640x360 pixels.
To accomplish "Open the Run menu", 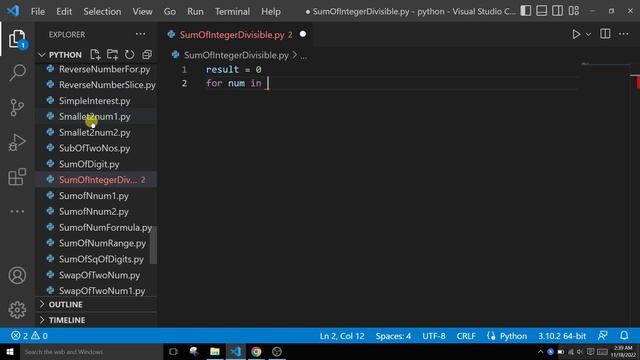I will point(195,11).
